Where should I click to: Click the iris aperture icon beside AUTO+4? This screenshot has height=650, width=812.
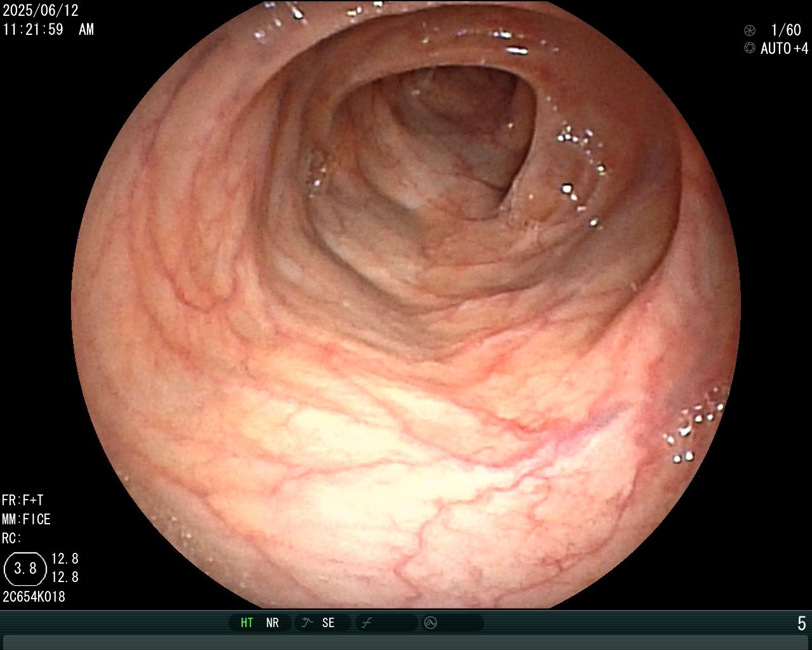(750, 48)
